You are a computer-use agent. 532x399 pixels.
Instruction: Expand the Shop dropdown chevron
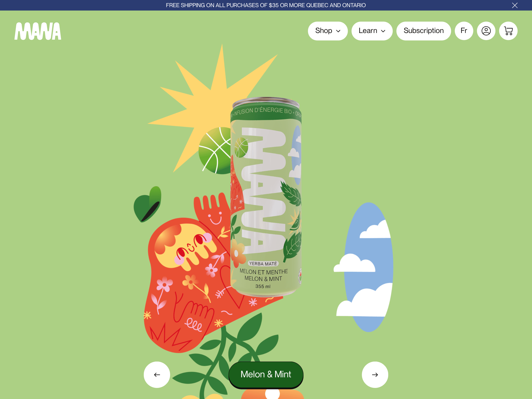(x=338, y=31)
